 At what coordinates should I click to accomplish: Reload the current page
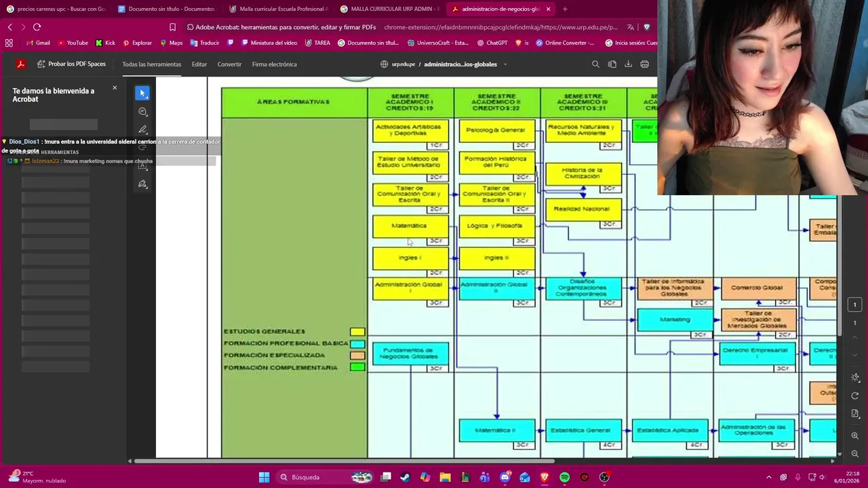pos(37,27)
